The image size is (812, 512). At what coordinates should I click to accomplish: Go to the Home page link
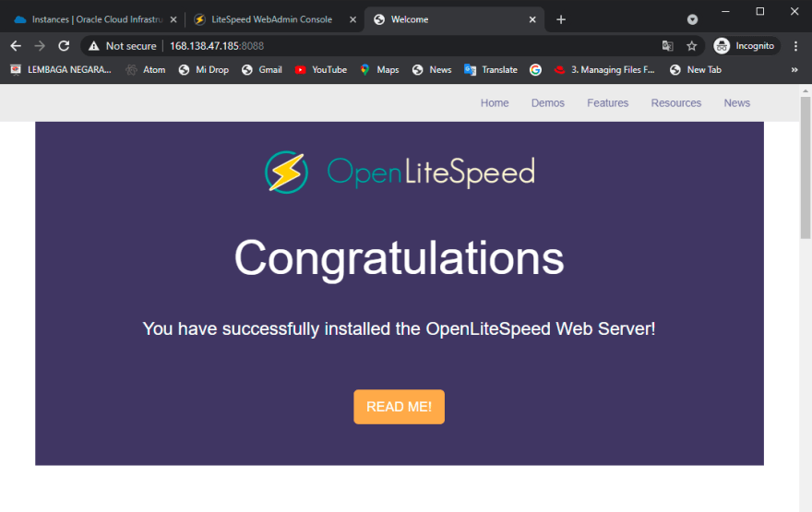[x=495, y=103]
